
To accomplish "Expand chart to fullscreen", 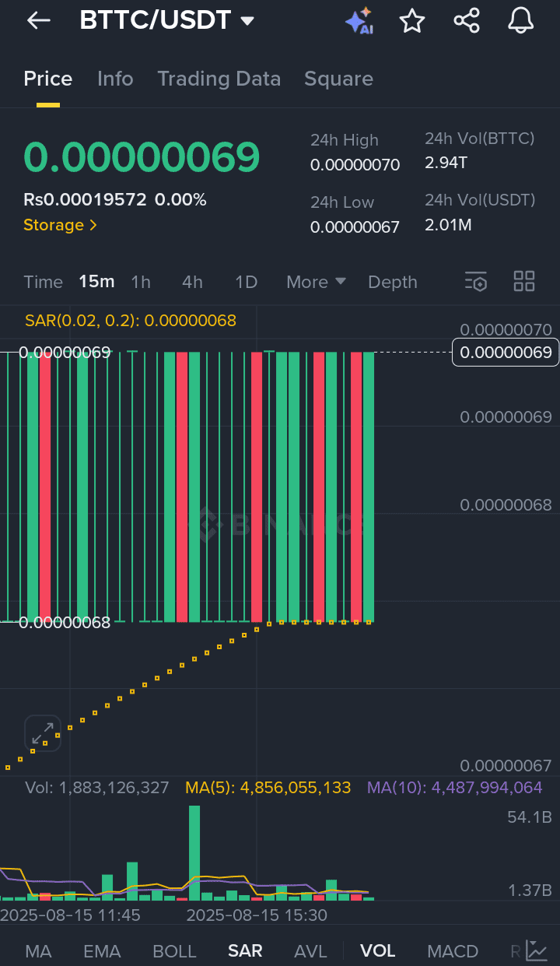I will [x=43, y=733].
